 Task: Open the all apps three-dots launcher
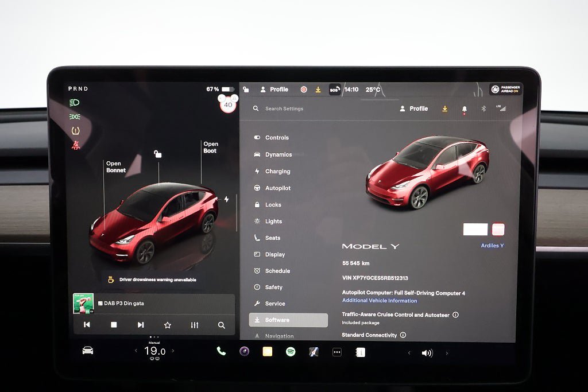pos(336,352)
